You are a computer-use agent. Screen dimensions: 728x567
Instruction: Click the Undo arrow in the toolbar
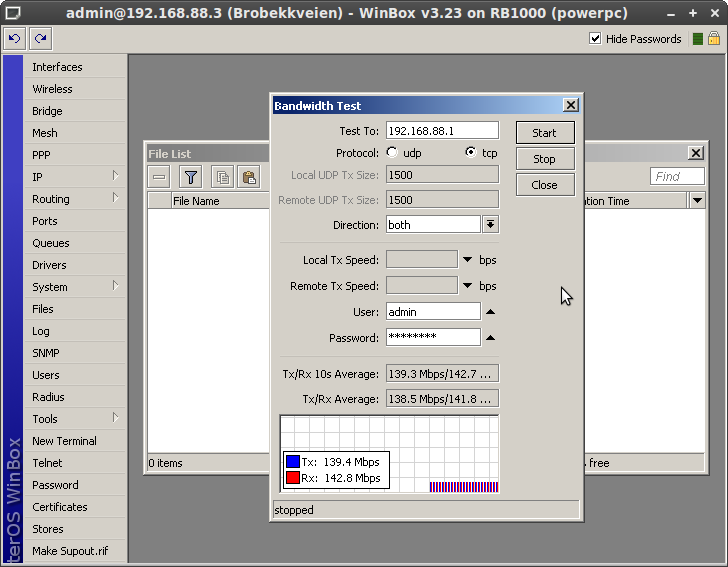(x=15, y=39)
